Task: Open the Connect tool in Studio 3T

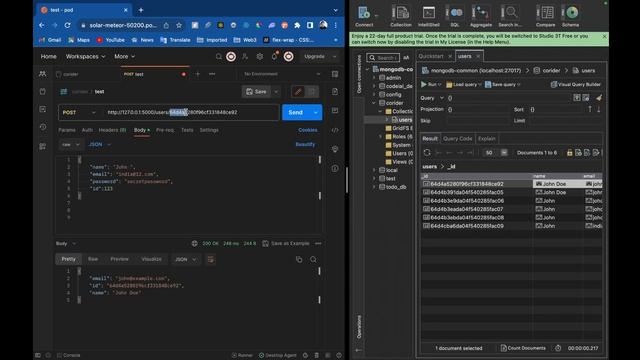Action: pos(364,16)
